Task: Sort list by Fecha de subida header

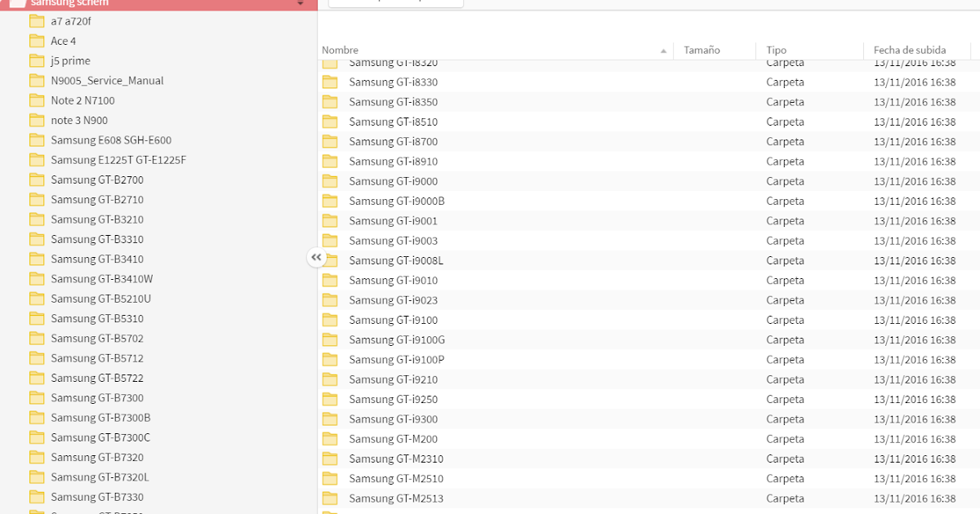Action: (910, 51)
